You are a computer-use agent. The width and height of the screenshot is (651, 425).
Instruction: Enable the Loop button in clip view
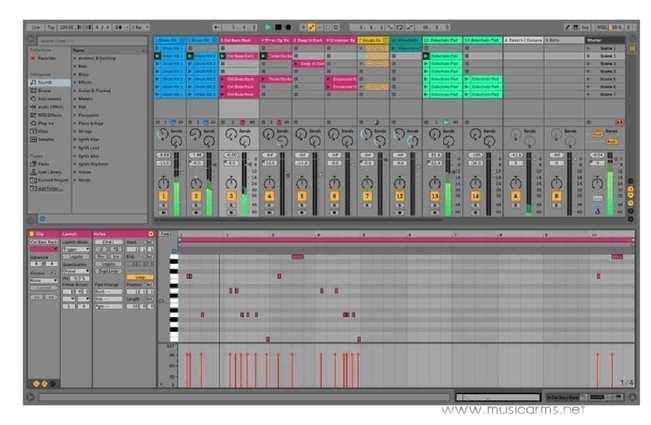(x=138, y=277)
